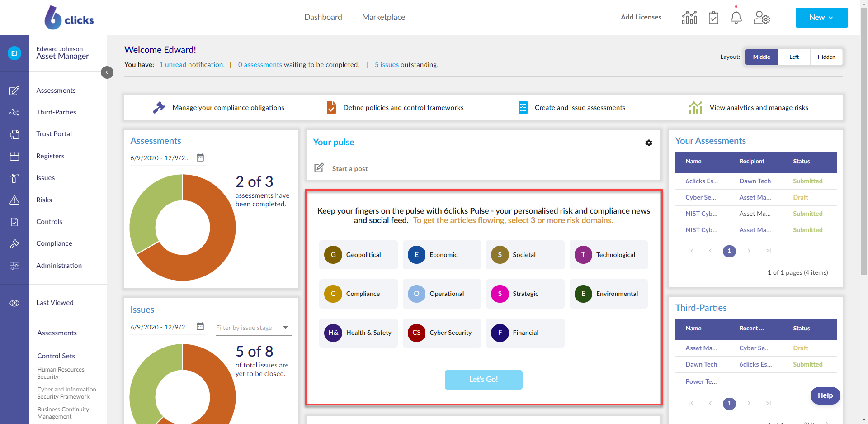Click the Risks warning triangle icon
Screen dimensions: 868x424
14,200
